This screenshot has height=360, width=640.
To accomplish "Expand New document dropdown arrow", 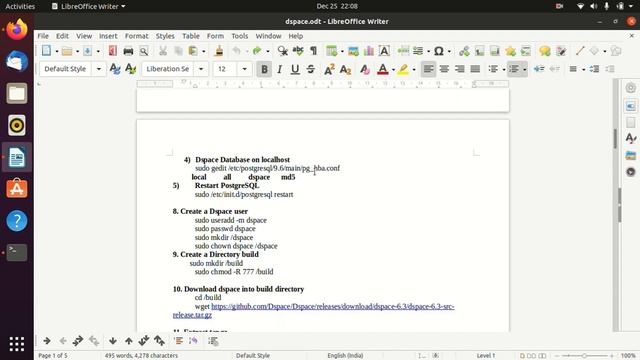I will [57, 51].
